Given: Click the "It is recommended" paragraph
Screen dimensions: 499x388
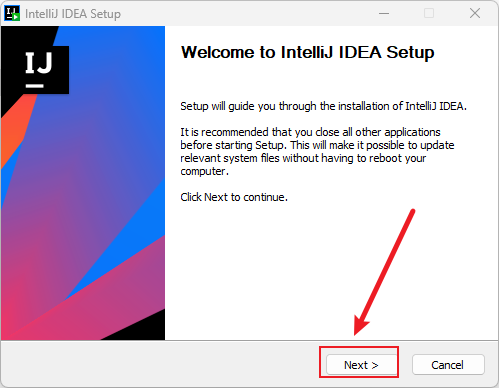Looking at the screenshot, I should 317,152.
